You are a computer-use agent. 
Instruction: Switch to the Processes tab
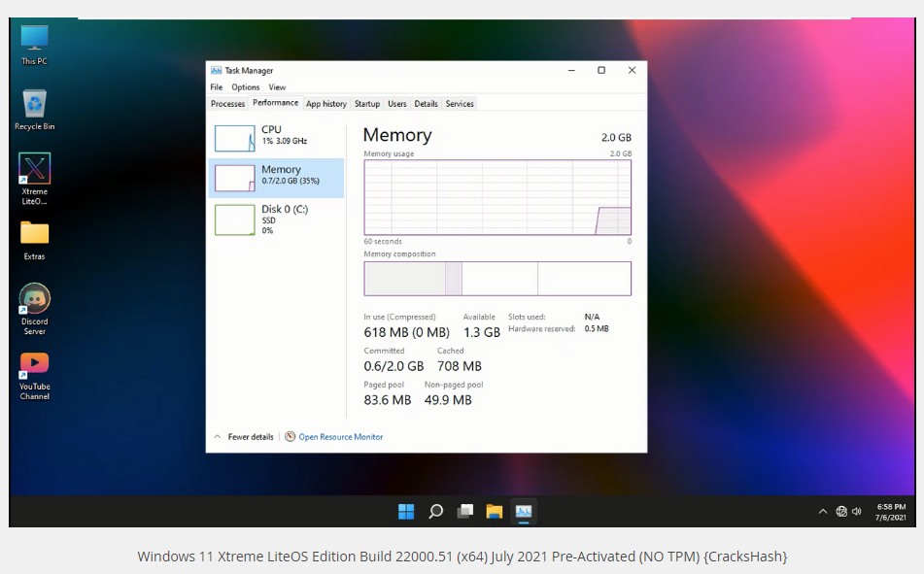point(227,104)
